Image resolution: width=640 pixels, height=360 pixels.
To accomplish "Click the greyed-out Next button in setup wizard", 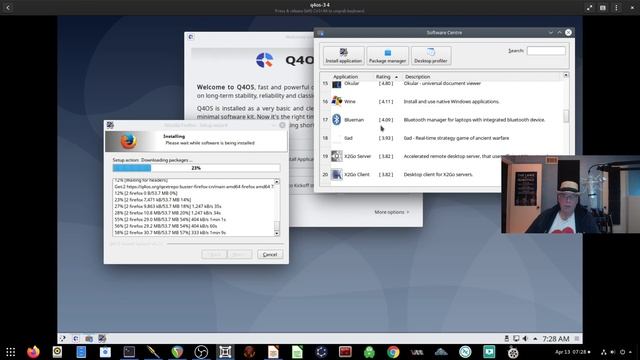I will pos(240,254).
